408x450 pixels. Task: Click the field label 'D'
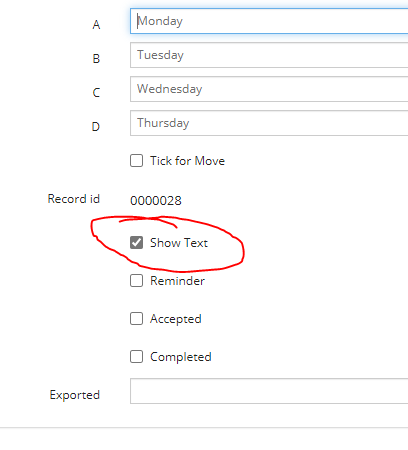96,127
